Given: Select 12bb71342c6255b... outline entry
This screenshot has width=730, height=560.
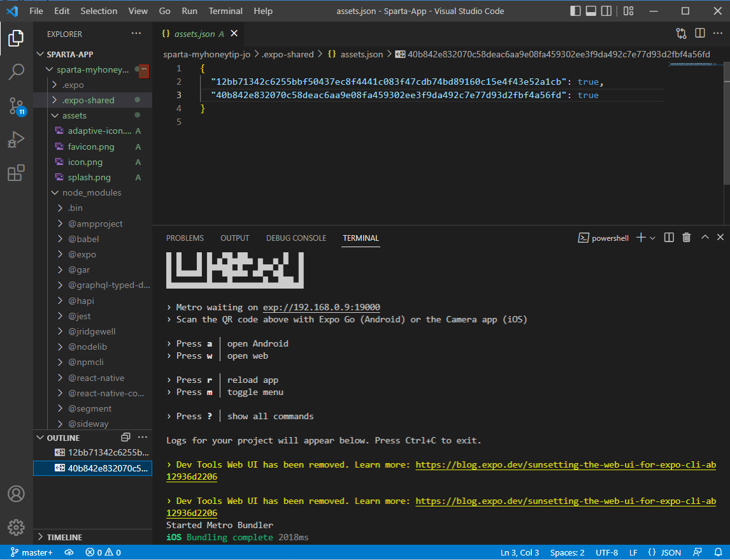Looking at the screenshot, I should pos(92,452).
